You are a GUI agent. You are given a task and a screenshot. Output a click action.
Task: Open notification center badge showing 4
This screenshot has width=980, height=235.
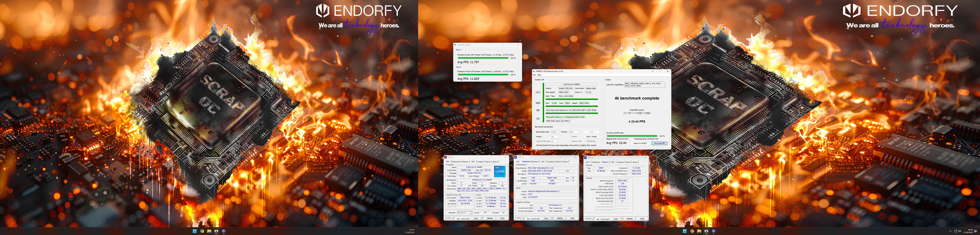(x=975, y=231)
